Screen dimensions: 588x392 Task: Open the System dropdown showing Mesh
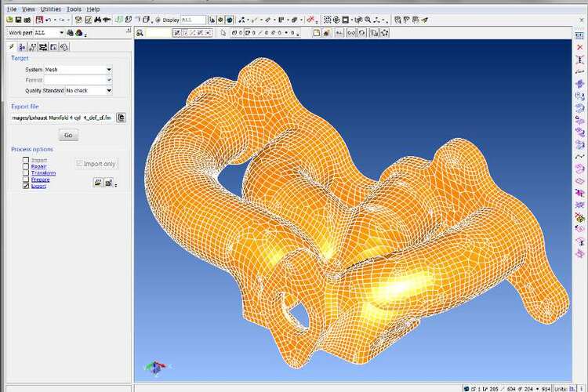(109, 70)
